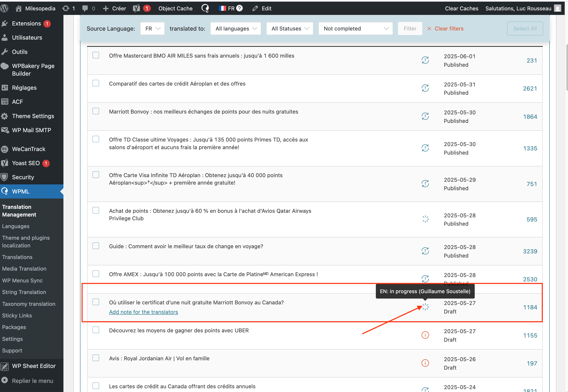Click in-progress spinner for Avios Qatar Airways row
The width and height of the screenshot is (568, 392).
point(426,219)
